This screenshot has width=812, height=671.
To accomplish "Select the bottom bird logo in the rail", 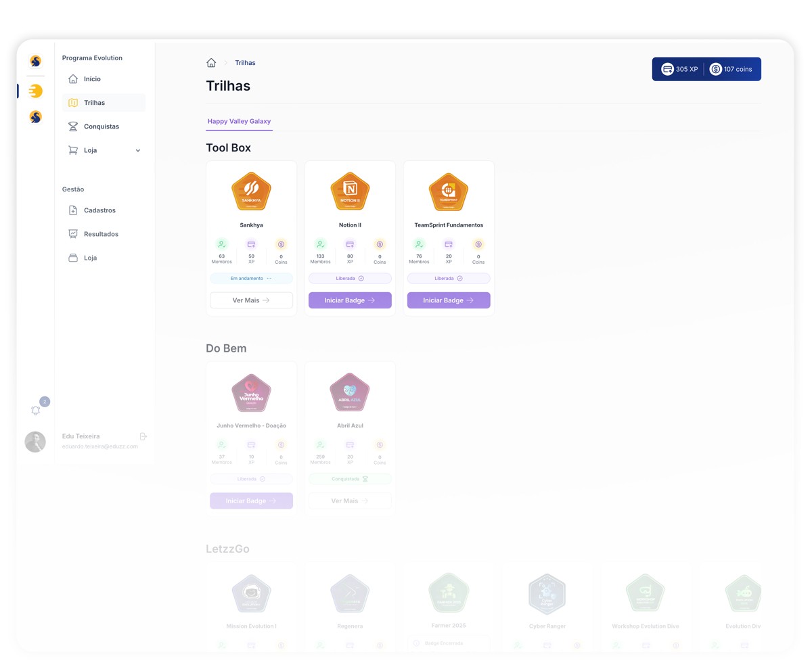I will point(36,117).
